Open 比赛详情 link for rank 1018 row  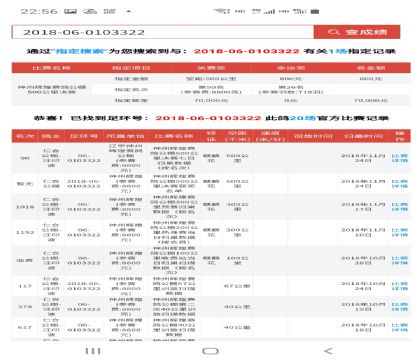[399, 207]
